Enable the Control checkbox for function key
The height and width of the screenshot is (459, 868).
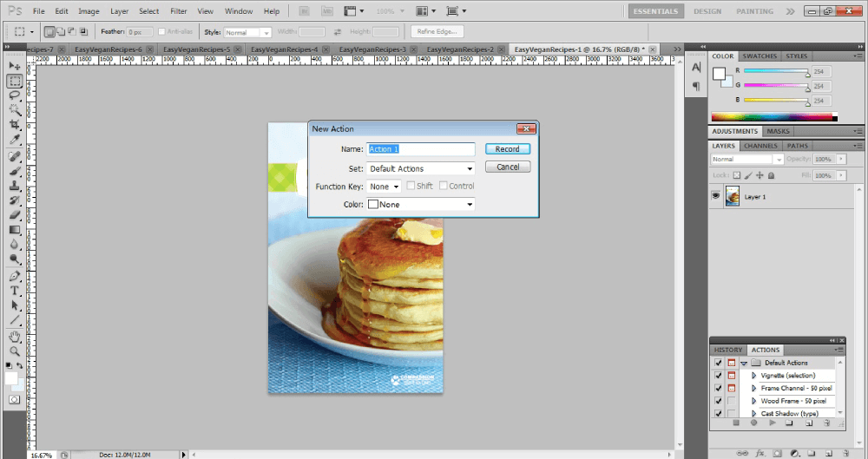point(443,186)
